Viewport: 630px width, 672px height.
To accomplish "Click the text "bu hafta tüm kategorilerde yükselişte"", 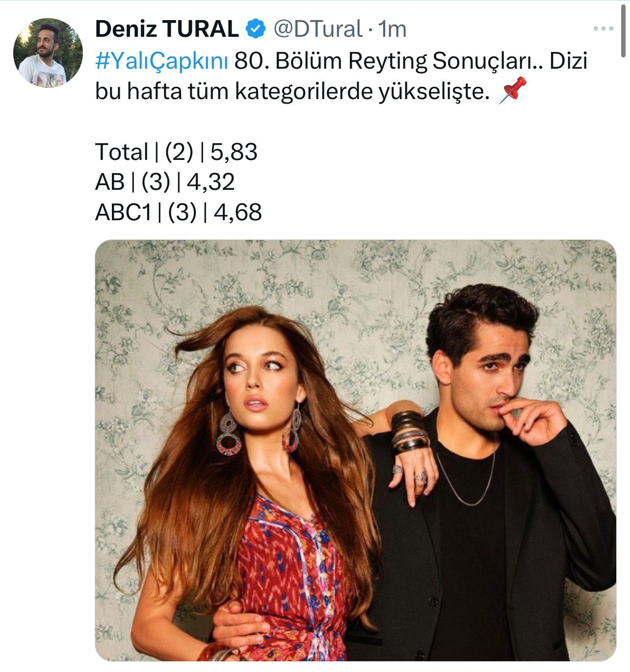I will pyautogui.click(x=292, y=92).
